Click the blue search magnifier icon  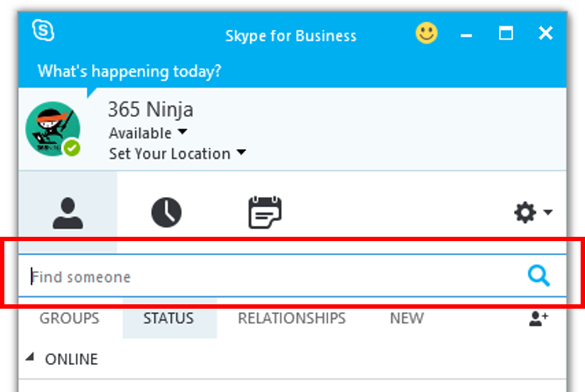pyautogui.click(x=539, y=275)
